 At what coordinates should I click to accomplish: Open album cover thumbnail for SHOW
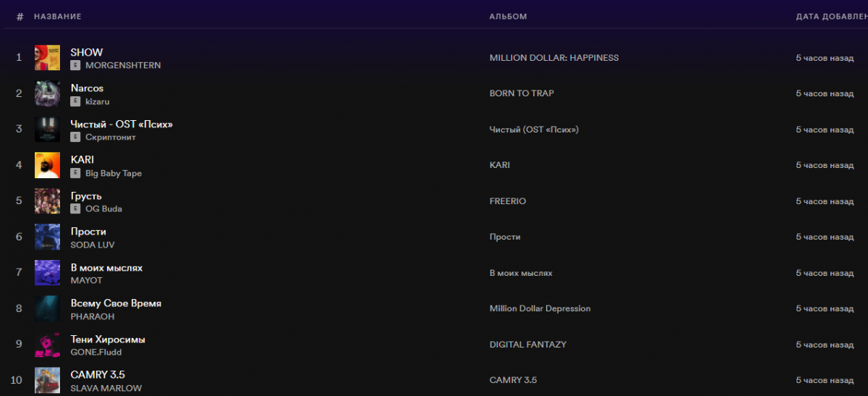[x=47, y=58]
